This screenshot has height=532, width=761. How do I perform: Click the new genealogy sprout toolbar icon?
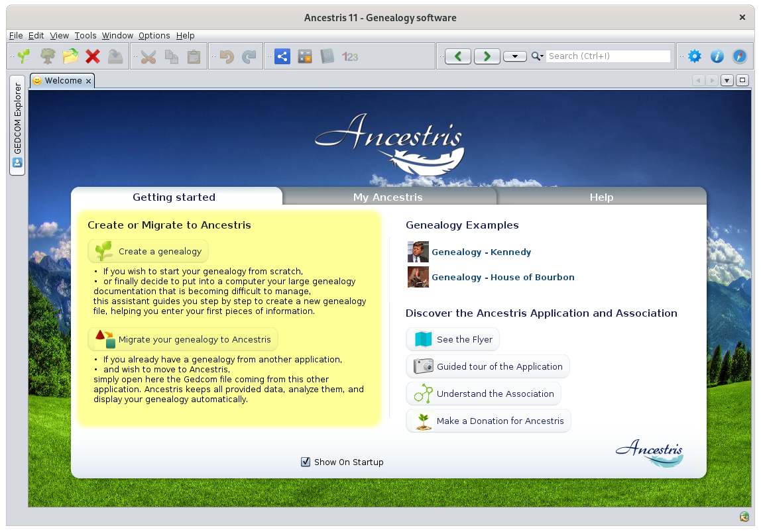pyautogui.click(x=24, y=56)
